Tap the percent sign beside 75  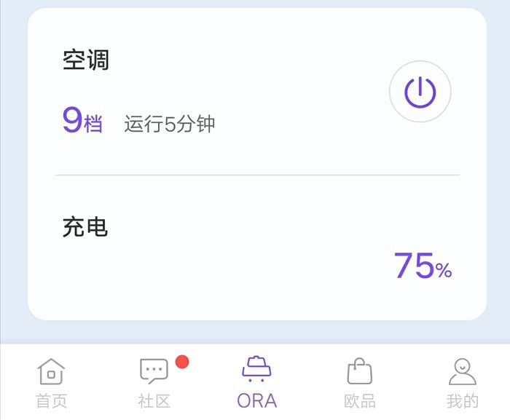(x=444, y=272)
